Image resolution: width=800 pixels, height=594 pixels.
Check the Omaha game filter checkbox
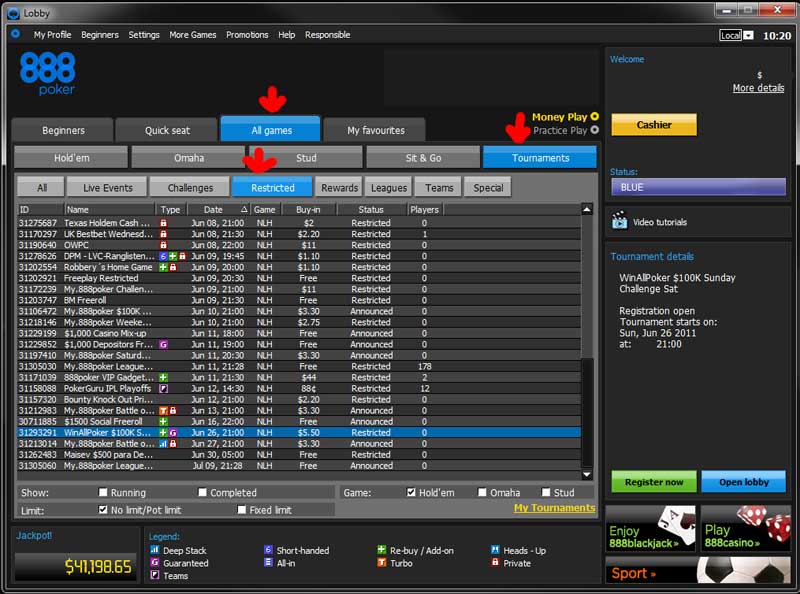click(482, 492)
